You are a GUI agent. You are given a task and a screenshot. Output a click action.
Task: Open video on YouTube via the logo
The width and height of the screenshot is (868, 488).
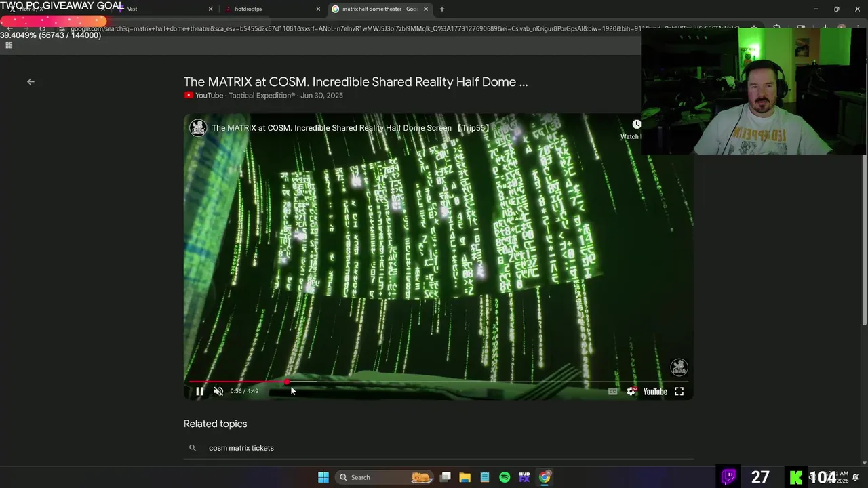(x=655, y=391)
